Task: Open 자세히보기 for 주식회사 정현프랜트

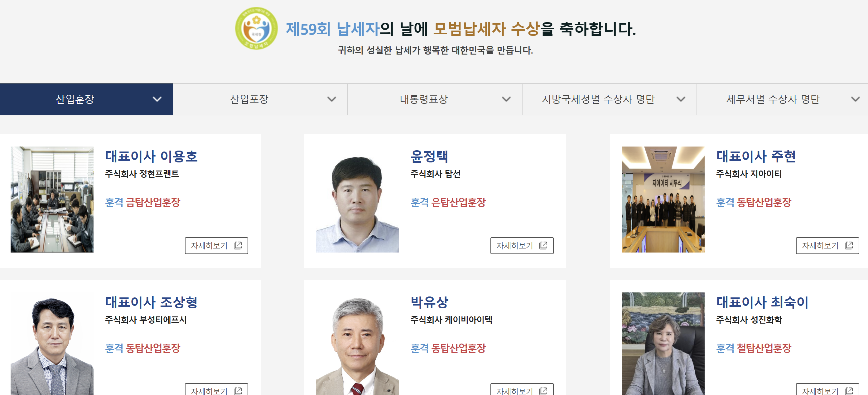Action: (x=216, y=246)
